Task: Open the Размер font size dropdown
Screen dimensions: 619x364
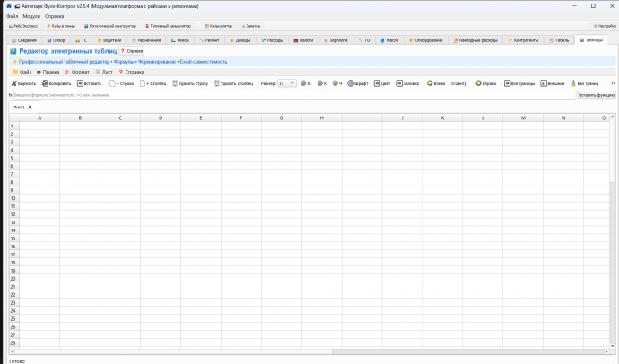Action: point(286,83)
